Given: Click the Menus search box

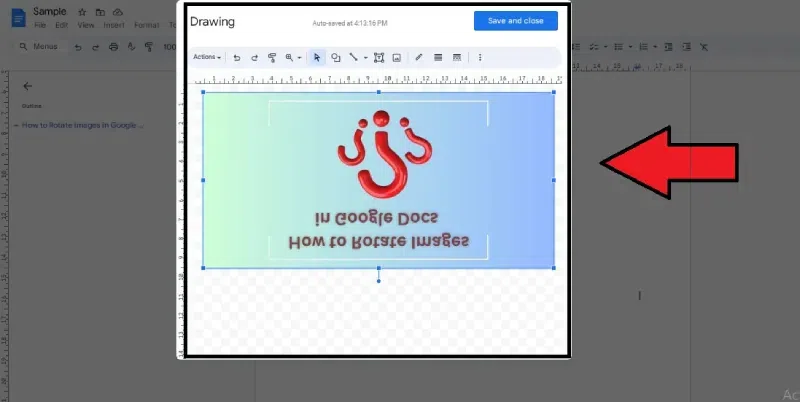Looking at the screenshot, I should click(x=39, y=46).
